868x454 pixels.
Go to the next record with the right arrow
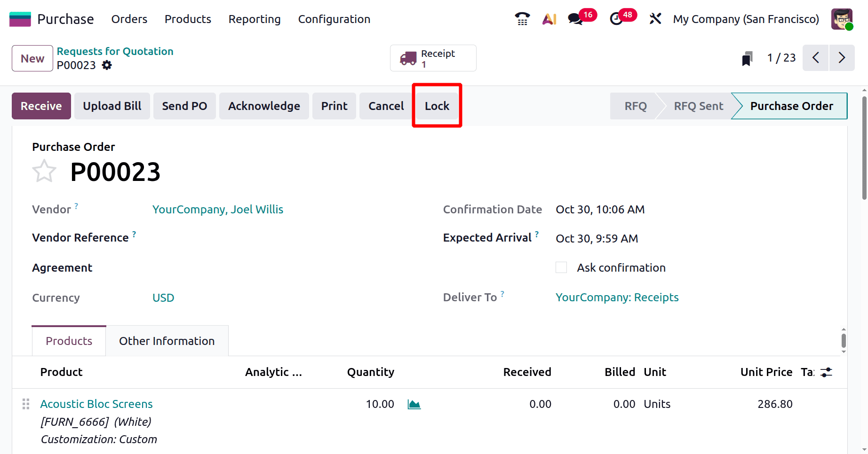click(842, 58)
